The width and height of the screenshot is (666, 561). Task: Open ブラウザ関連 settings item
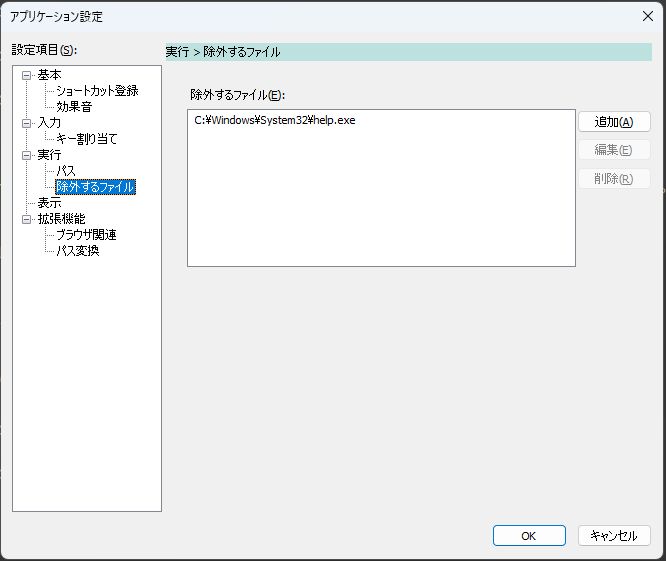pyautogui.click(x=86, y=235)
